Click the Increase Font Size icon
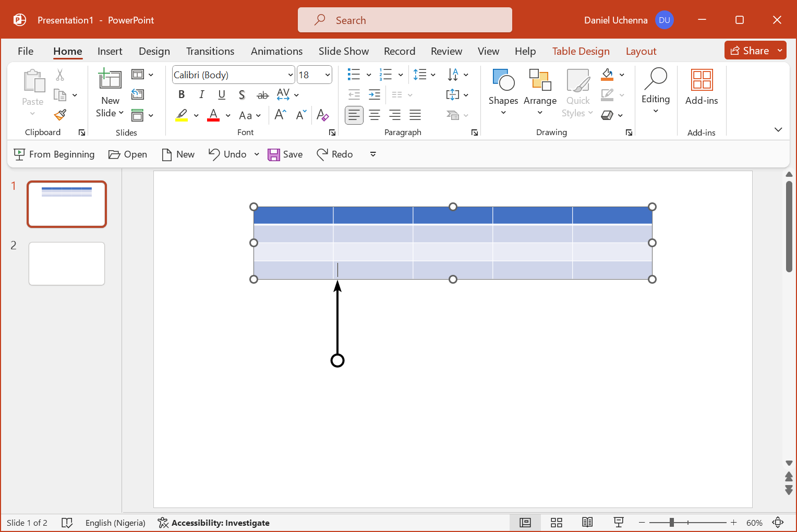This screenshot has width=797, height=532. 280,115
